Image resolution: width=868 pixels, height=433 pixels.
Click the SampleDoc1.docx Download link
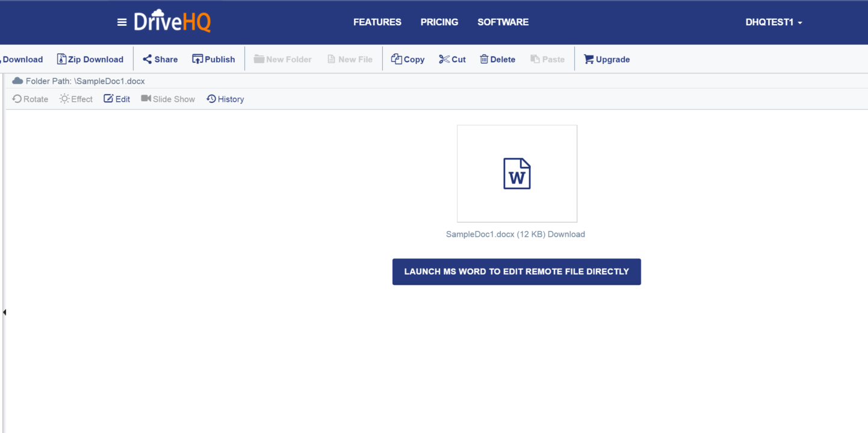[566, 234]
